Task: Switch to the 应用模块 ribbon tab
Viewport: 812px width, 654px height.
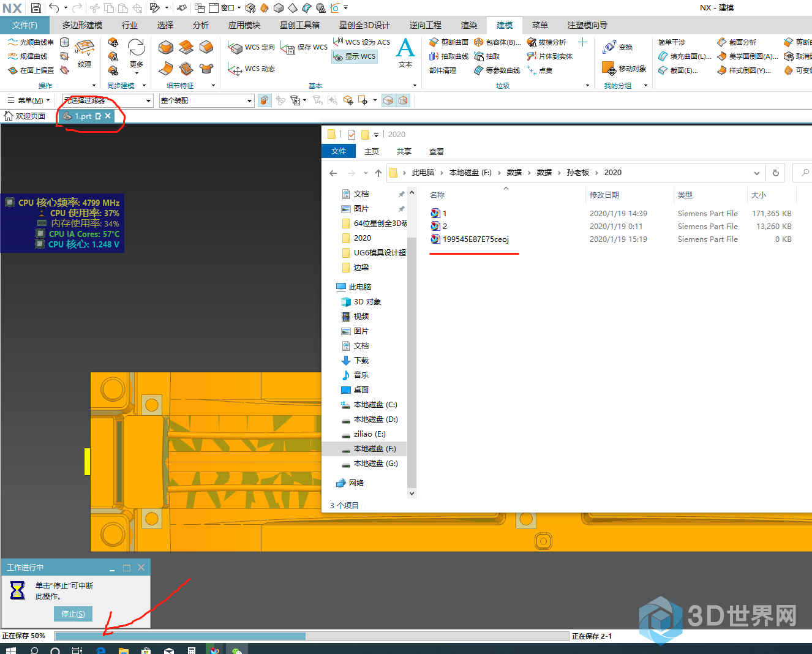Action: [x=244, y=25]
